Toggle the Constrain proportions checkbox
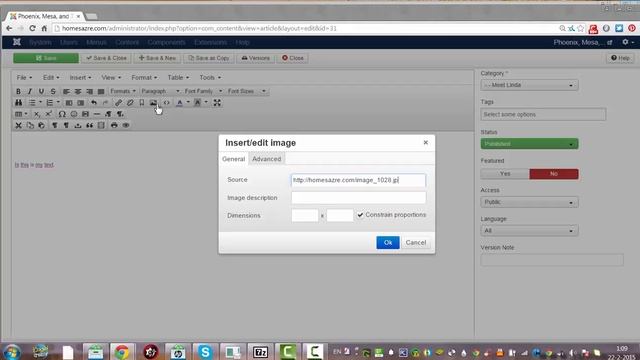The image size is (640, 360). 360,215
